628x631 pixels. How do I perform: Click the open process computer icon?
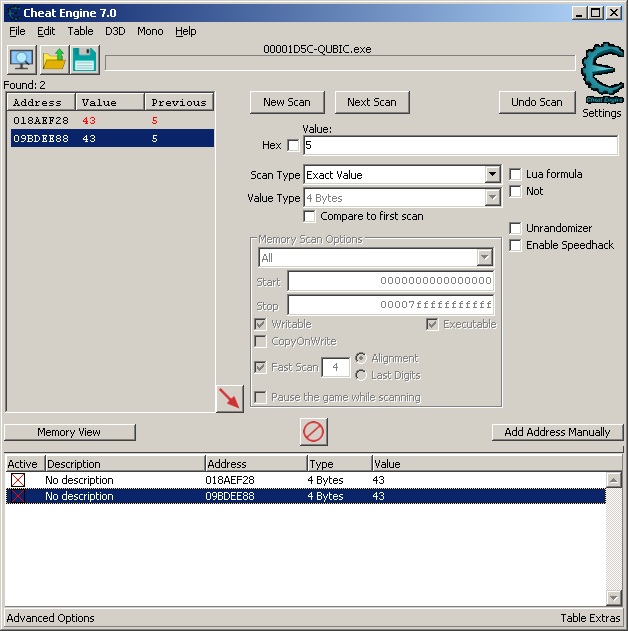tap(21, 60)
